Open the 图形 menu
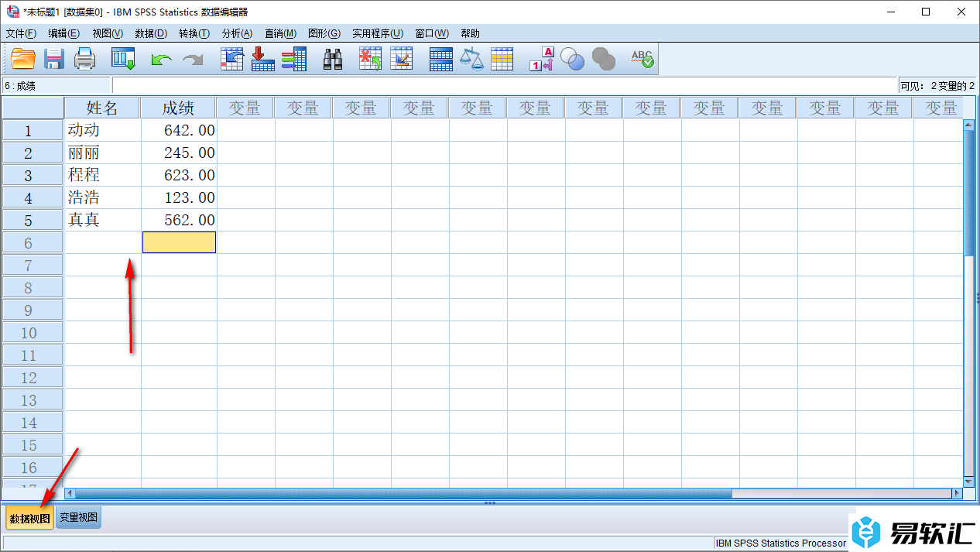Screen dimensions: 980x552 tap(324, 33)
